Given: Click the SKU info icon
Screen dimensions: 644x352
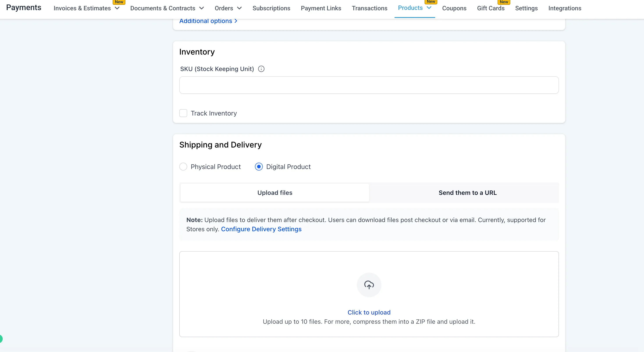Looking at the screenshot, I should pos(261,69).
